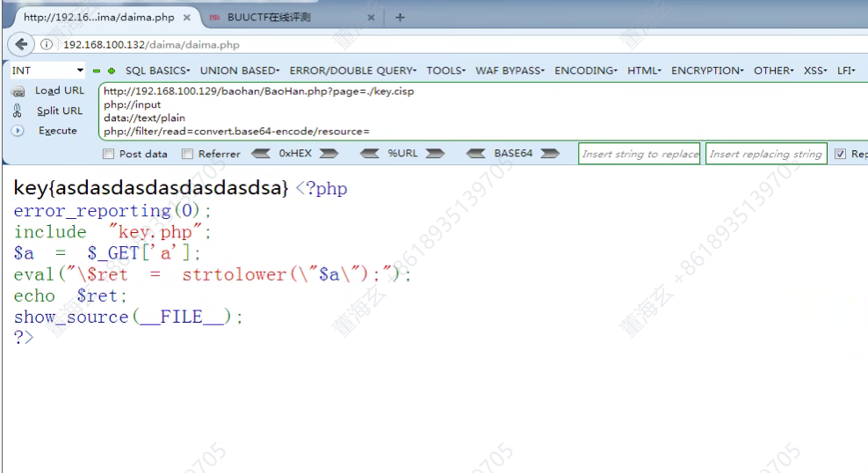This screenshot has height=473, width=868.
Task: Close the BUUCTF tab
Action: click(x=371, y=18)
